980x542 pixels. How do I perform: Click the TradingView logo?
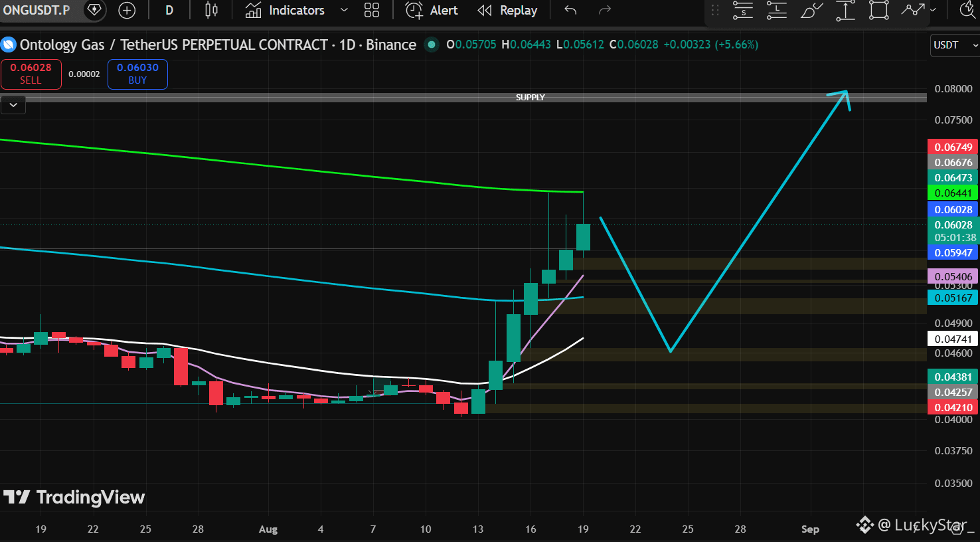pyautogui.click(x=74, y=497)
